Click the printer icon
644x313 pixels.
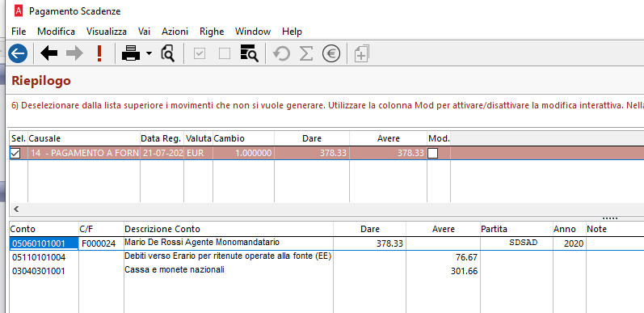(132, 53)
